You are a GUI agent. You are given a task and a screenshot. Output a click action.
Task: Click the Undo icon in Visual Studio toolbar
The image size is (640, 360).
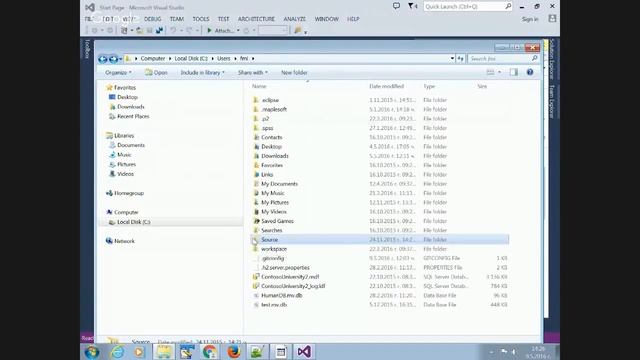173,31
